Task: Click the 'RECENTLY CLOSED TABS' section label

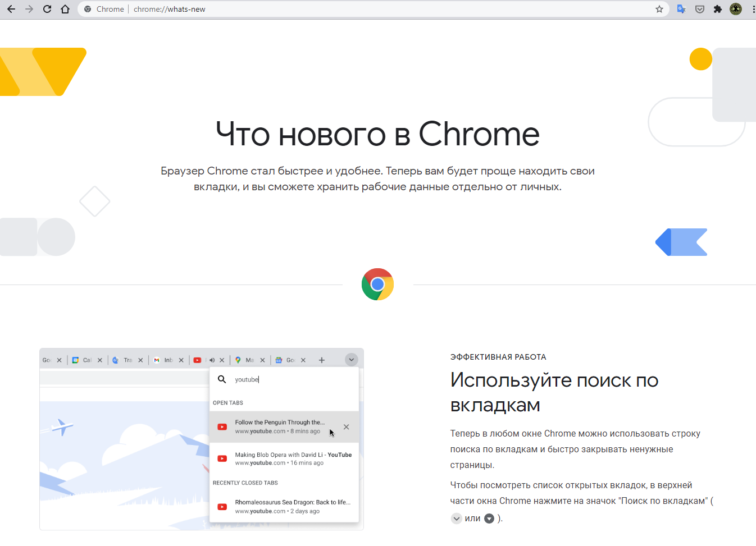Action: pos(245,483)
